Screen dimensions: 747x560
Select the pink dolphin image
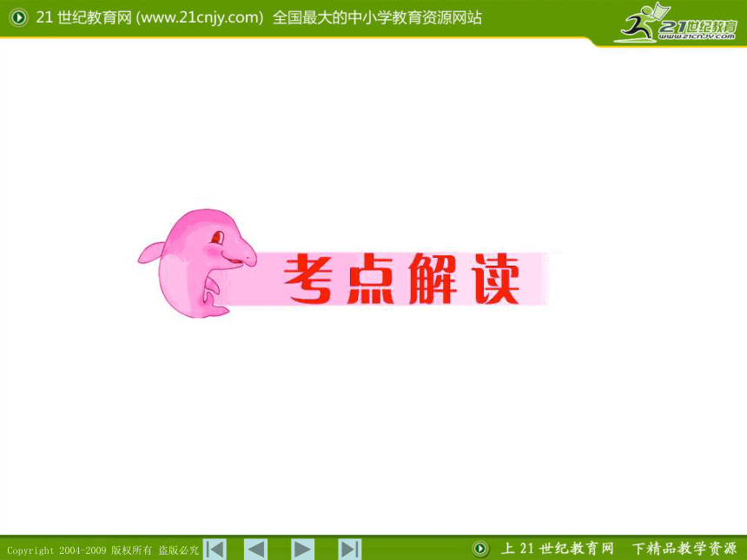(x=197, y=263)
